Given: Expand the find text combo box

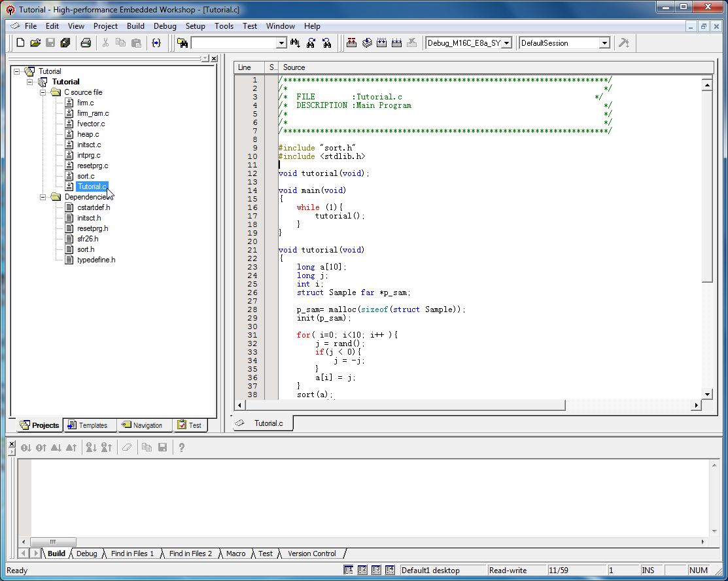Looking at the screenshot, I should [282, 43].
